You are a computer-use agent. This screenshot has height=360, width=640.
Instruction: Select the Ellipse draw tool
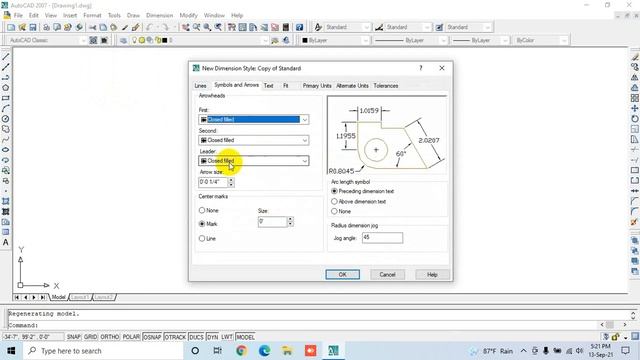click(x=6, y=150)
